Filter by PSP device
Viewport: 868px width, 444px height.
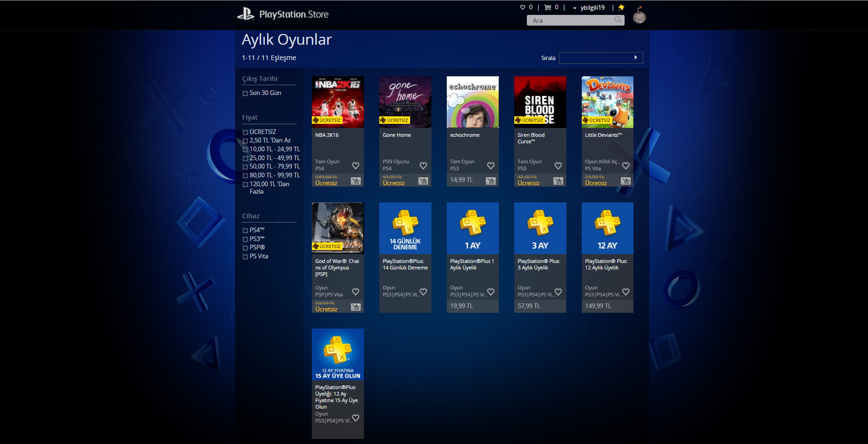(x=245, y=248)
